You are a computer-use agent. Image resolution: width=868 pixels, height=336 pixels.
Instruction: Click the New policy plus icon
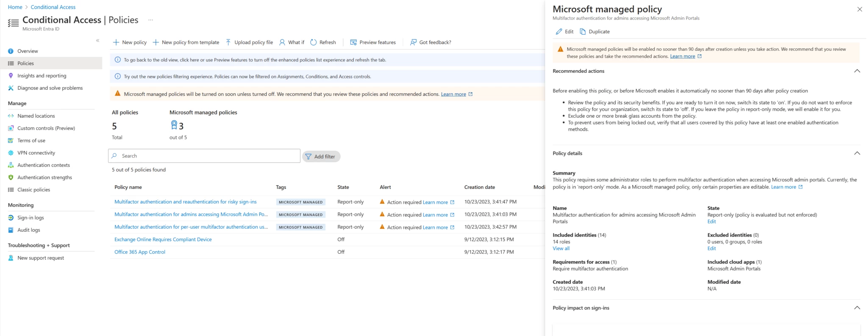tap(116, 42)
